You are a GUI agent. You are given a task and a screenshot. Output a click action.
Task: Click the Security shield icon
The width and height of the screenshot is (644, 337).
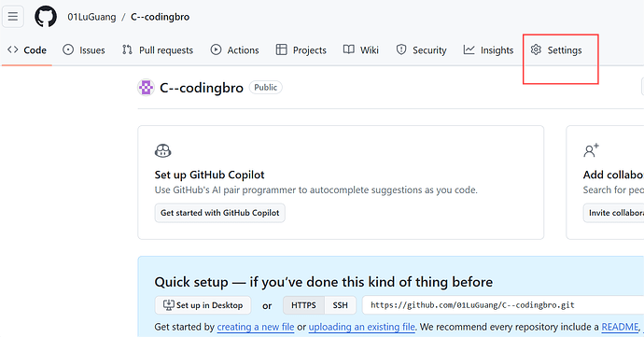click(400, 49)
